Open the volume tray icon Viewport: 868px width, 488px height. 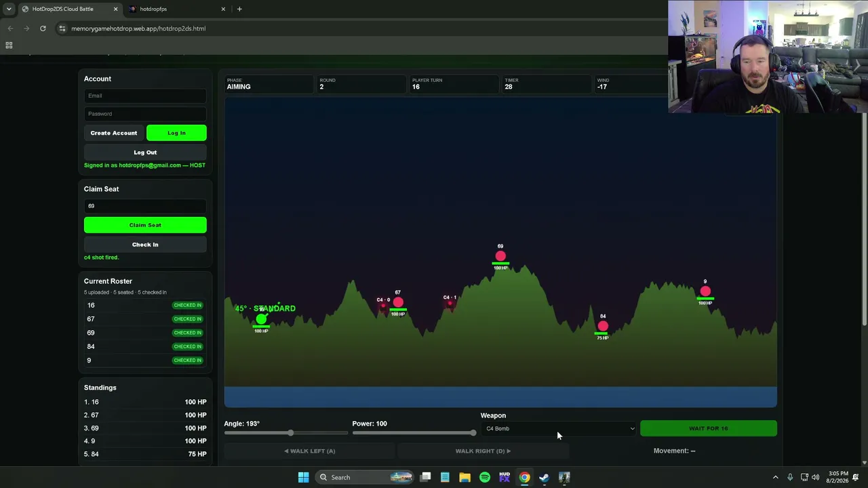tap(815, 477)
